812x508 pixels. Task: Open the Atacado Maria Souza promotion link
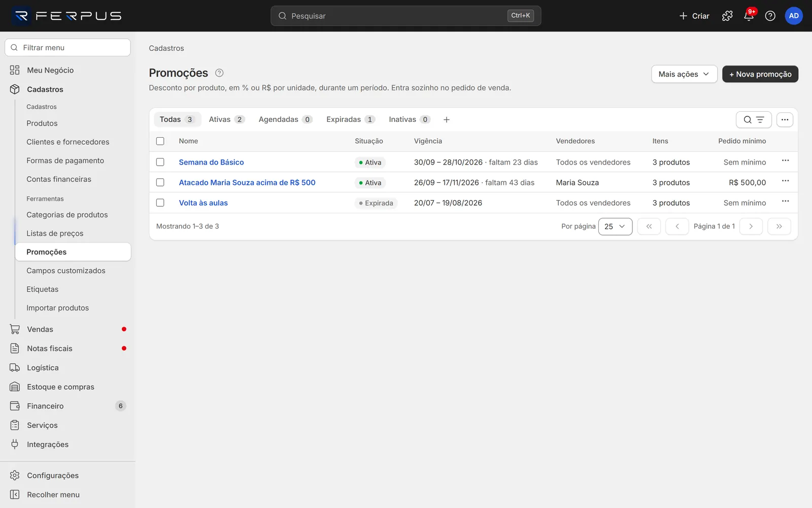(x=247, y=182)
